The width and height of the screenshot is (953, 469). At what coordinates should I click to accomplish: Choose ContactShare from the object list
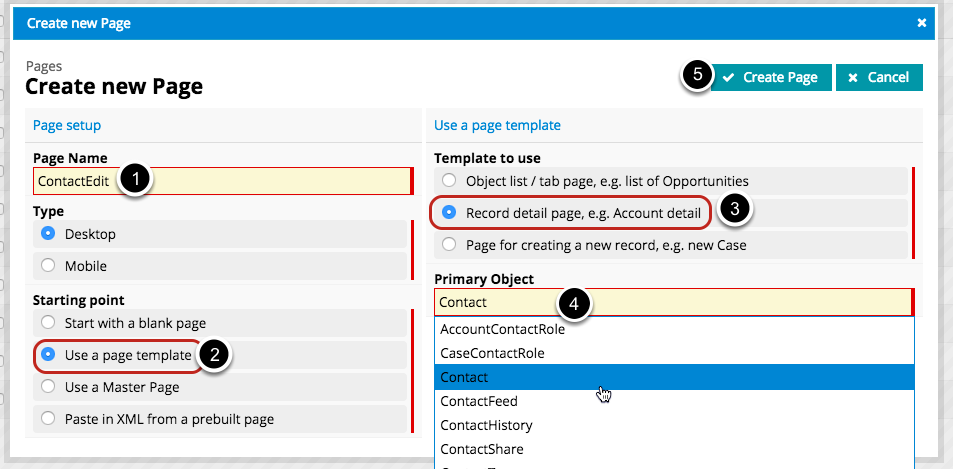(482, 449)
